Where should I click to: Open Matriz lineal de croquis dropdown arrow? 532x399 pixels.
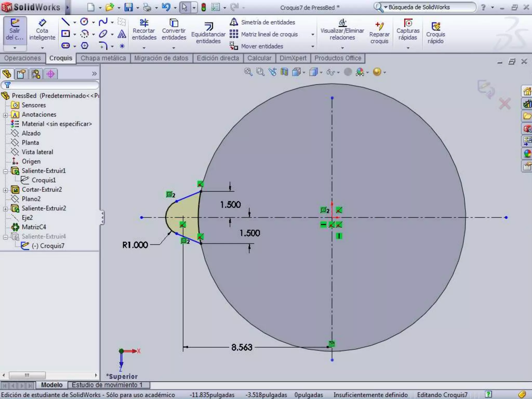(x=313, y=34)
